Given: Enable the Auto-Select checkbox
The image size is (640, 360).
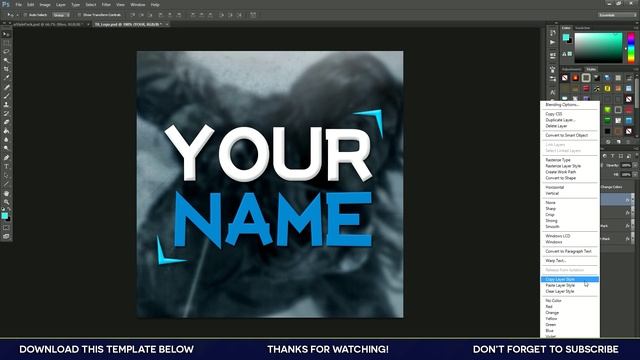Looking at the screenshot, I should [25, 15].
